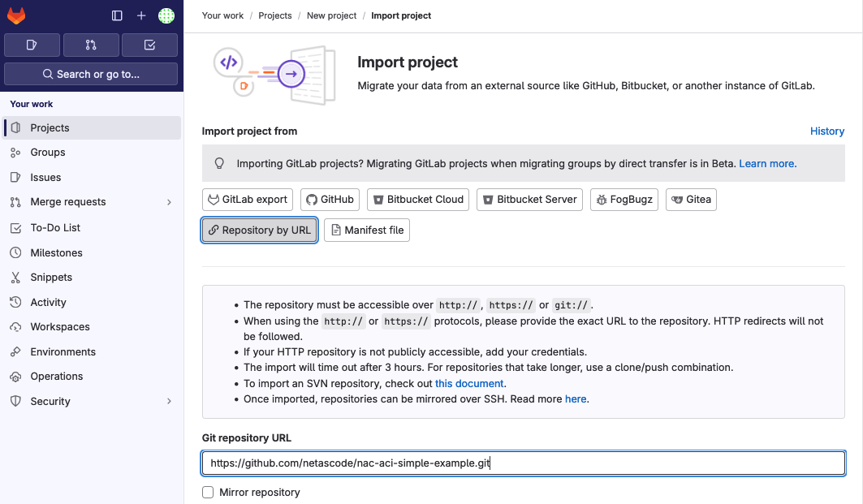
Task: Click the lightbulb tip icon
Action: point(219,163)
